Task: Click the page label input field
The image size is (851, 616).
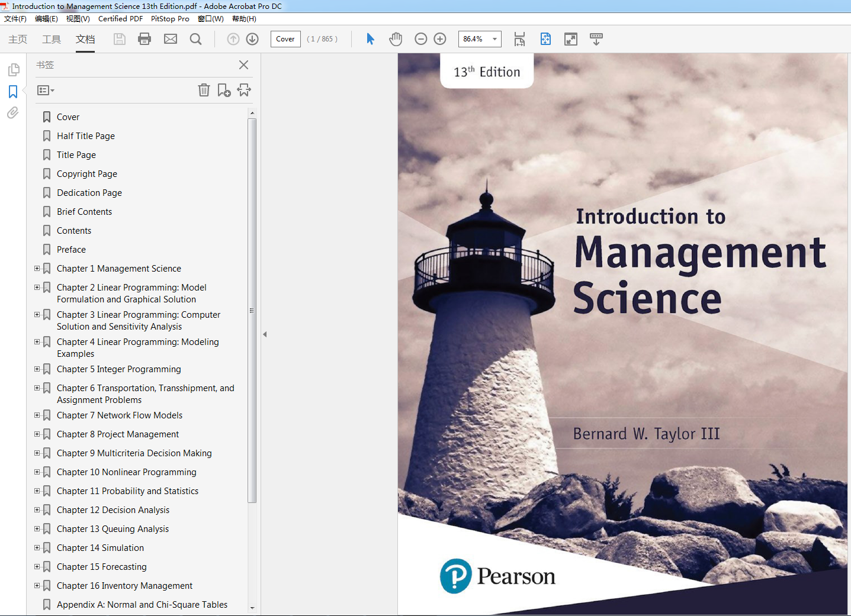Action: [285, 39]
